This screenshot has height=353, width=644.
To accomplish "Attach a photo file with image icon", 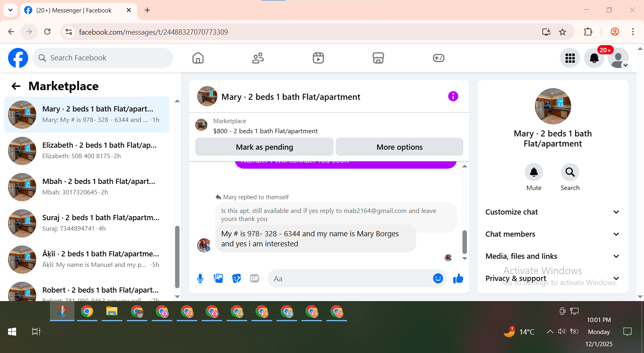I will tap(219, 278).
